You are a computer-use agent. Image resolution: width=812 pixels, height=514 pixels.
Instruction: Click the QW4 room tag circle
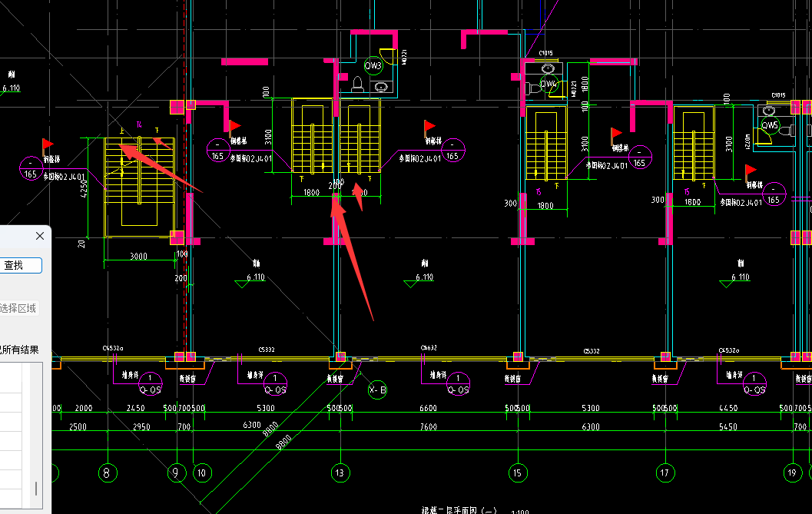(549, 84)
